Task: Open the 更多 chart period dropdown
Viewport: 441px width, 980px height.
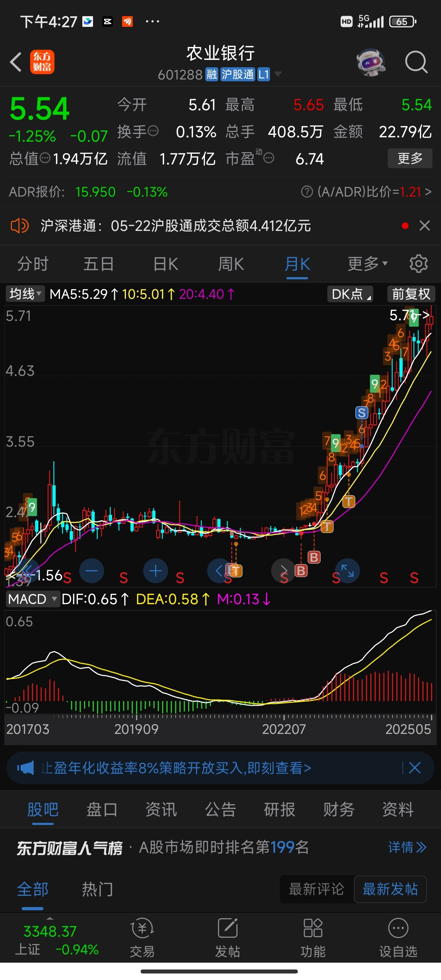Action: 368,263
